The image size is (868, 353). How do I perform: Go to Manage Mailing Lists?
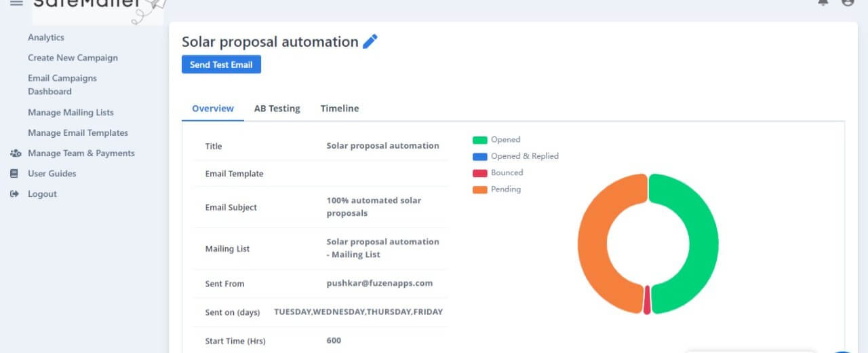click(x=71, y=113)
